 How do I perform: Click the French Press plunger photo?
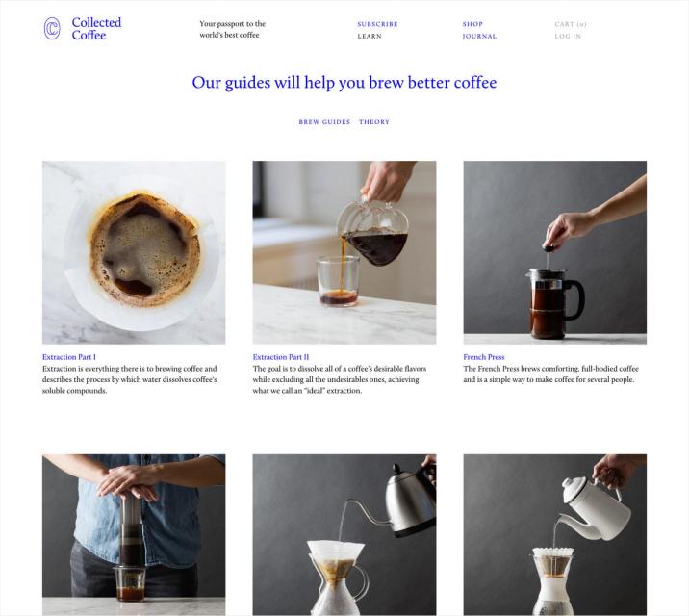pyautogui.click(x=554, y=252)
